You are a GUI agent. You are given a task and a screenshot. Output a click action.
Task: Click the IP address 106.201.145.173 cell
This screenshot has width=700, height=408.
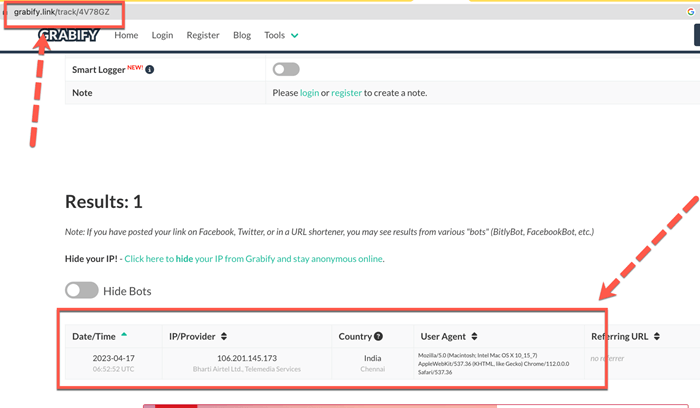[x=246, y=358]
